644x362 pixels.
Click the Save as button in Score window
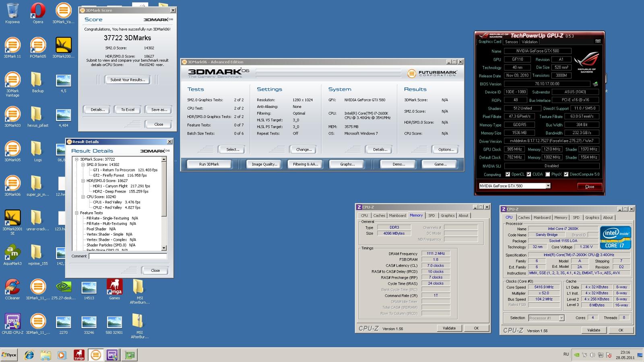pyautogui.click(x=159, y=110)
